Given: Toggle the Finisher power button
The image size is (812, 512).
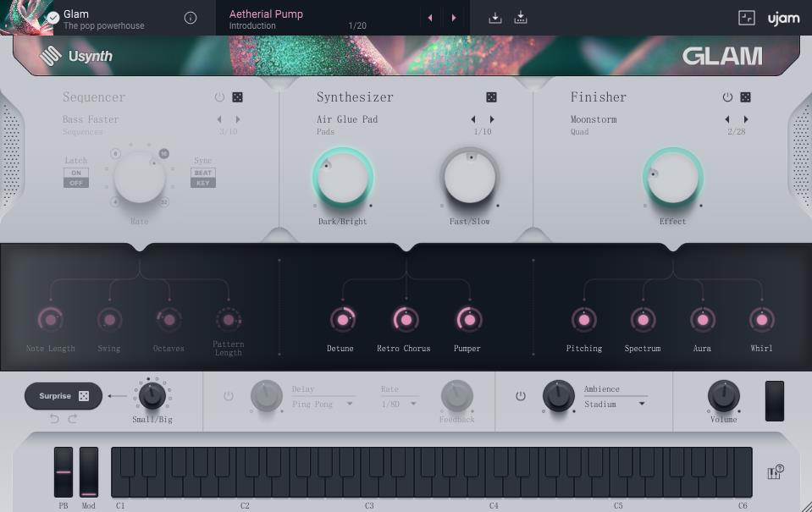Looking at the screenshot, I should tap(727, 96).
